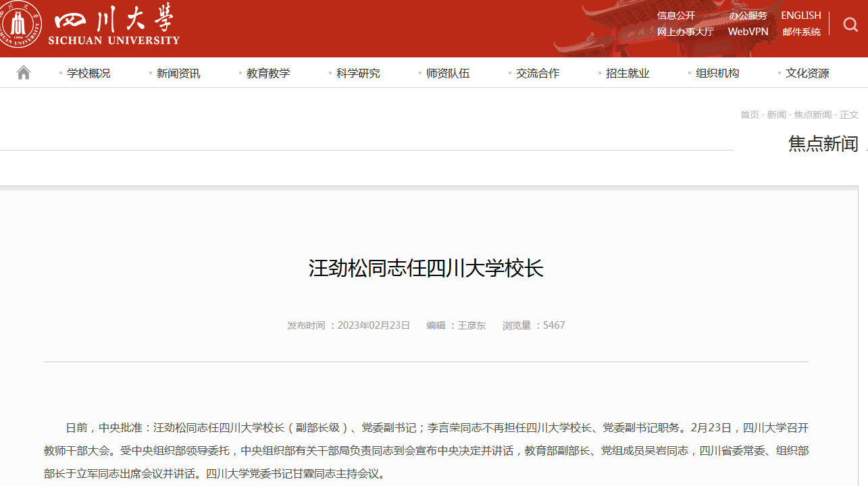The height and width of the screenshot is (486, 868).
Task: Select the 四川大学 wordmark logo
Action: (x=114, y=22)
